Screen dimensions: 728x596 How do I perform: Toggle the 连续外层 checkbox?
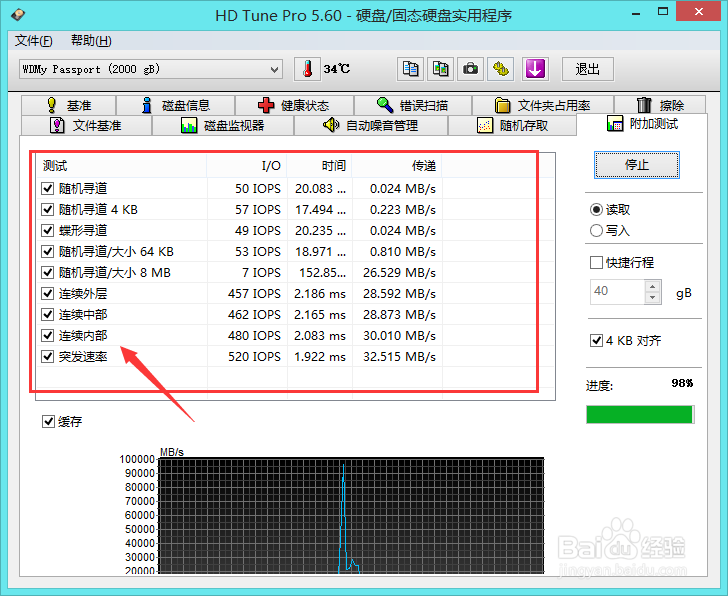click(47, 293)
